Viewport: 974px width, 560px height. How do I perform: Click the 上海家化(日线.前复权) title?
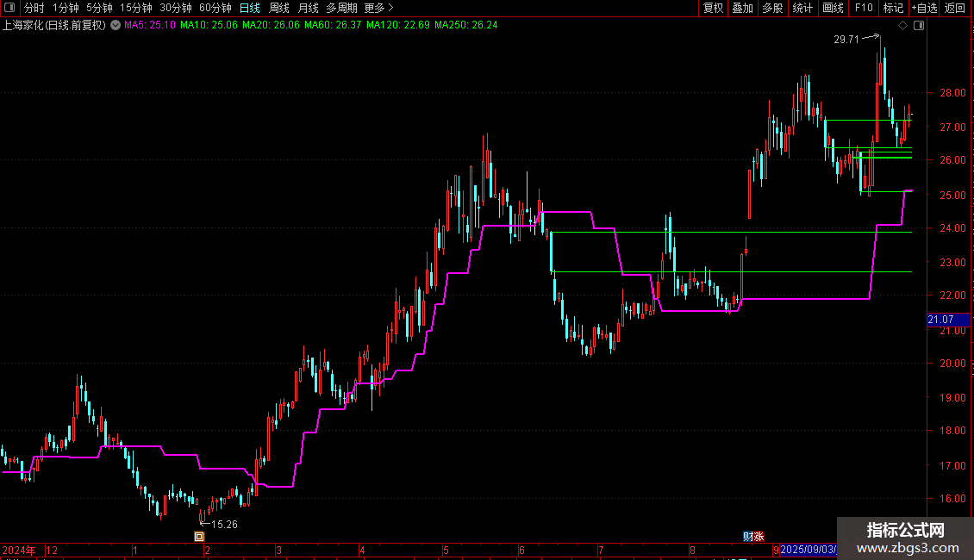[54, 25]
